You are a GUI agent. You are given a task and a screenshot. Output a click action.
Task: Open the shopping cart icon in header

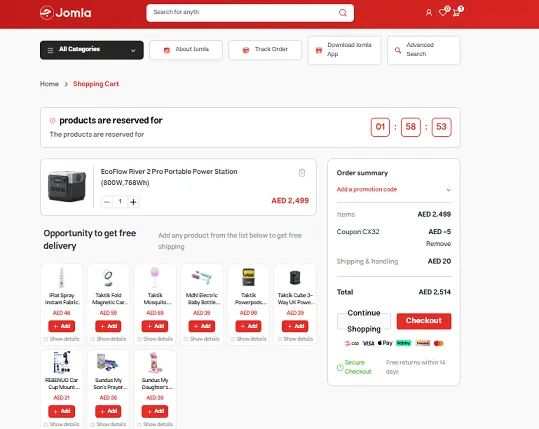point(456,13)
